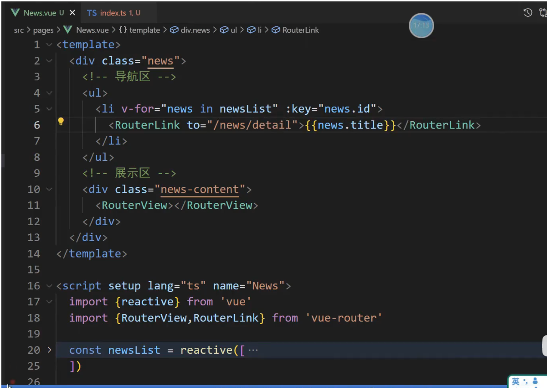The image size is (550, 392).
Task: Click the Vue icon on News.vue tab
Action: coord(15,13)
